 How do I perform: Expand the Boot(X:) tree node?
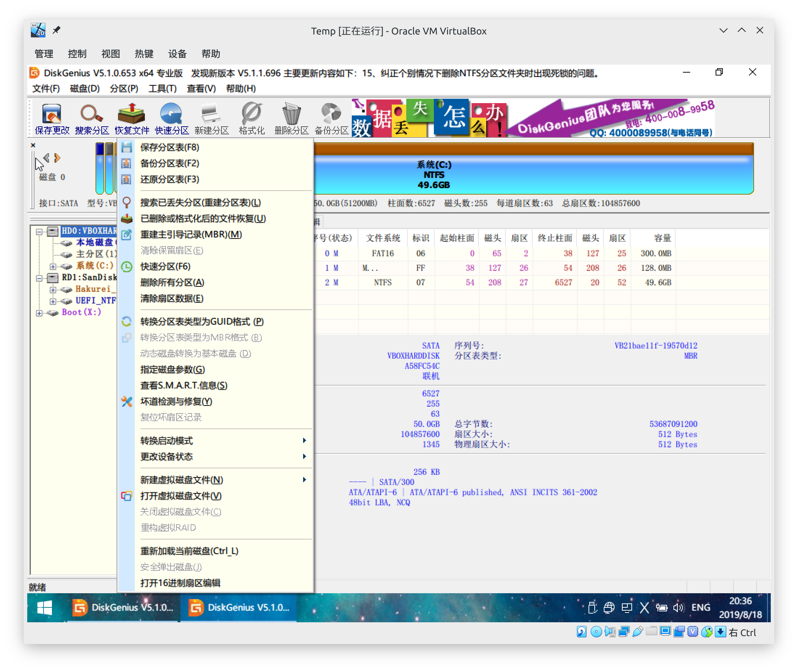pos(39,313)
